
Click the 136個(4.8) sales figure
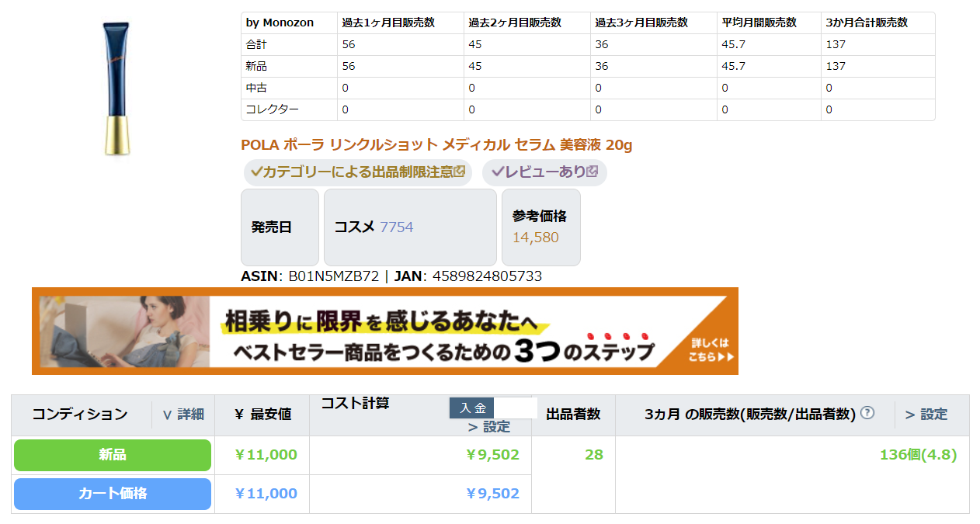point(918,455)
